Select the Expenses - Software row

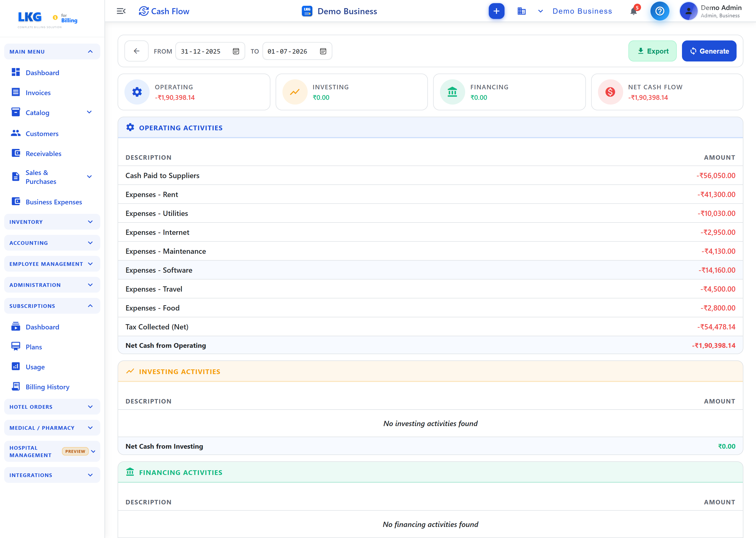click(430, 270)
